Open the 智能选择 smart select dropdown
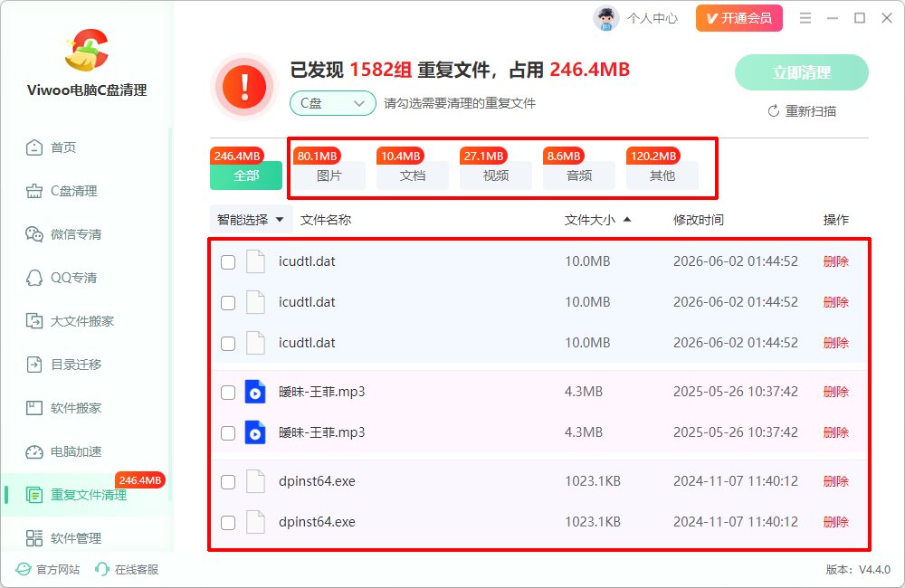 [251, 220]
